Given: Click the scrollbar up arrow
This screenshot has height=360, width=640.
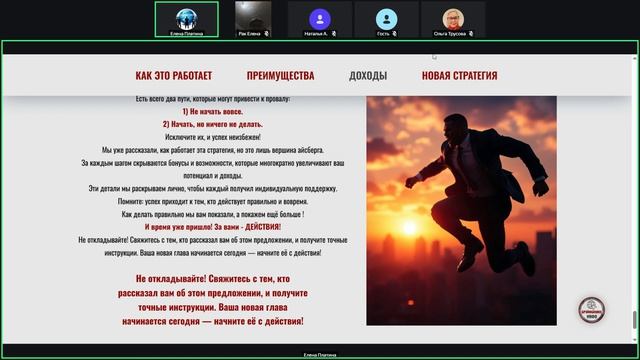Looking at the screenshot, I should (634, 58).
